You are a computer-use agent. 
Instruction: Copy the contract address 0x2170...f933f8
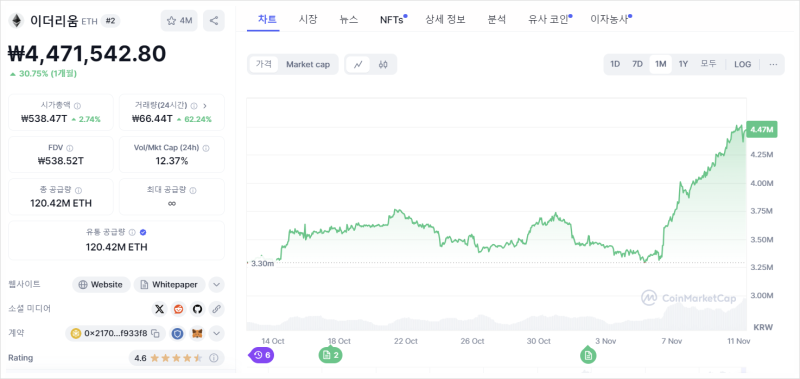coord(156,333)
